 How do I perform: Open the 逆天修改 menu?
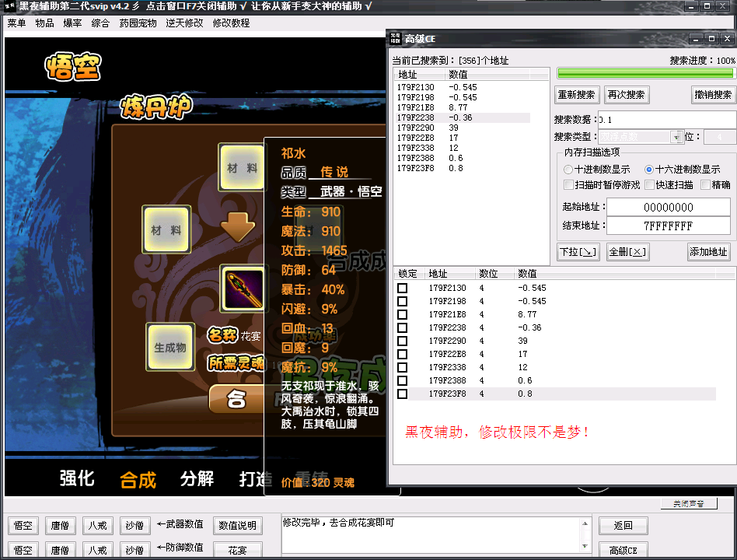[x=184, y=23]
